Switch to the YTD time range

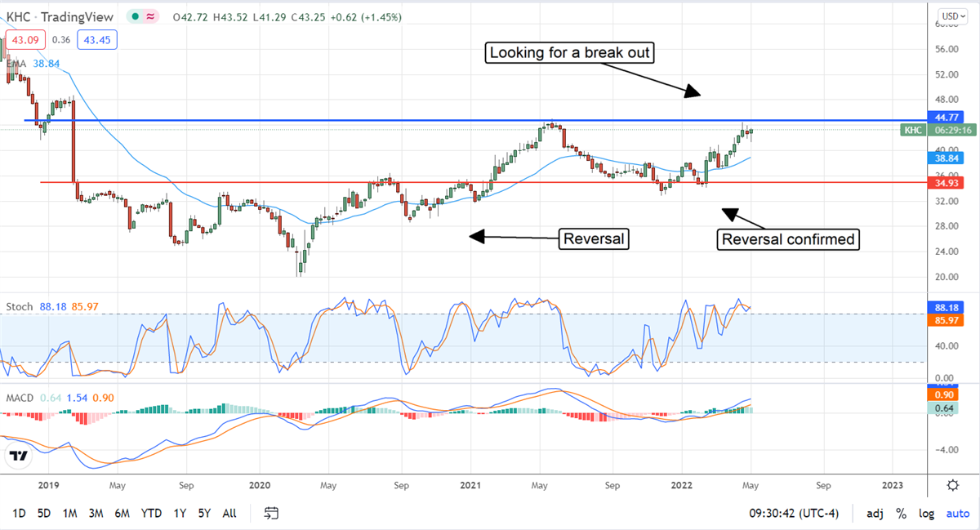pyautogui.click(x=151, y=513)
